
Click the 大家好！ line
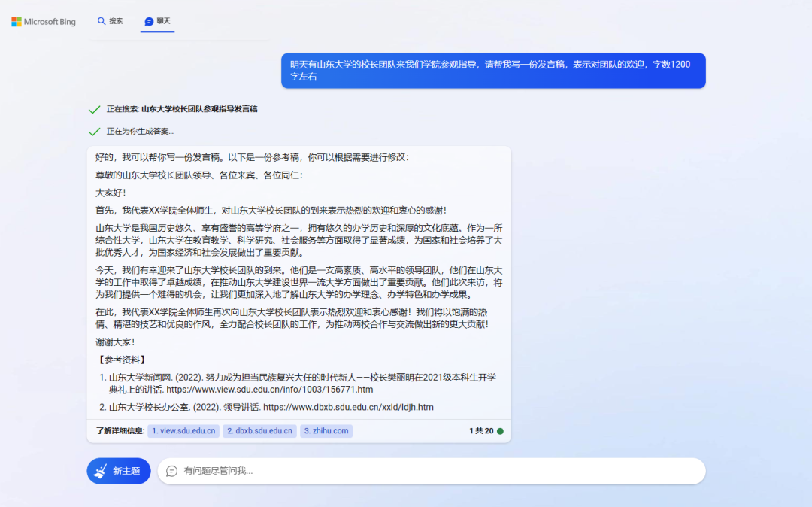click(111, 193)
